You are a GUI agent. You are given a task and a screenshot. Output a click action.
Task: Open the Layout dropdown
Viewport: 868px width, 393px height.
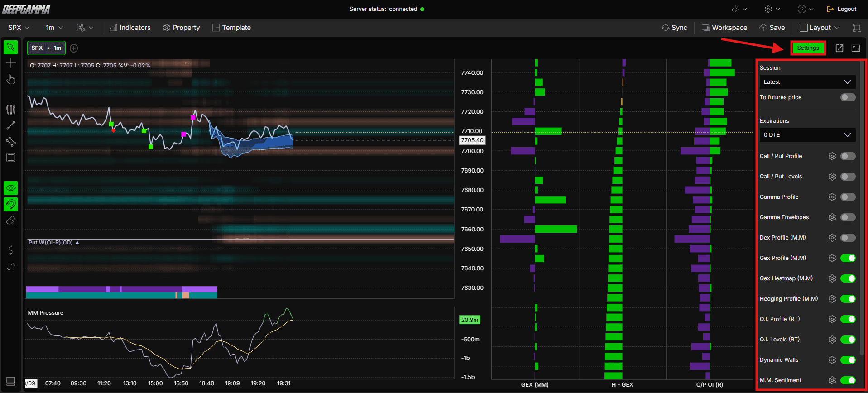coord(820,28)
